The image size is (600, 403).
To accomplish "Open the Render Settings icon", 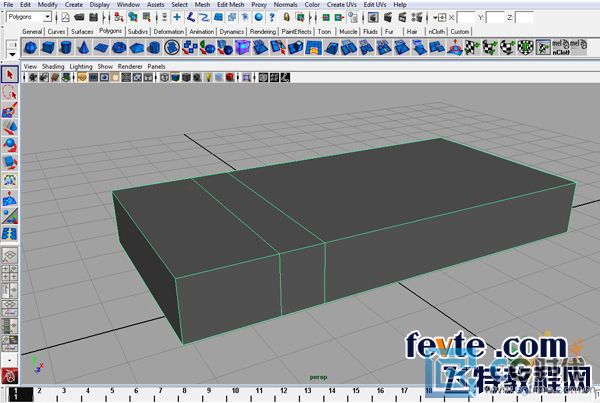I will (x=416, y=17).
